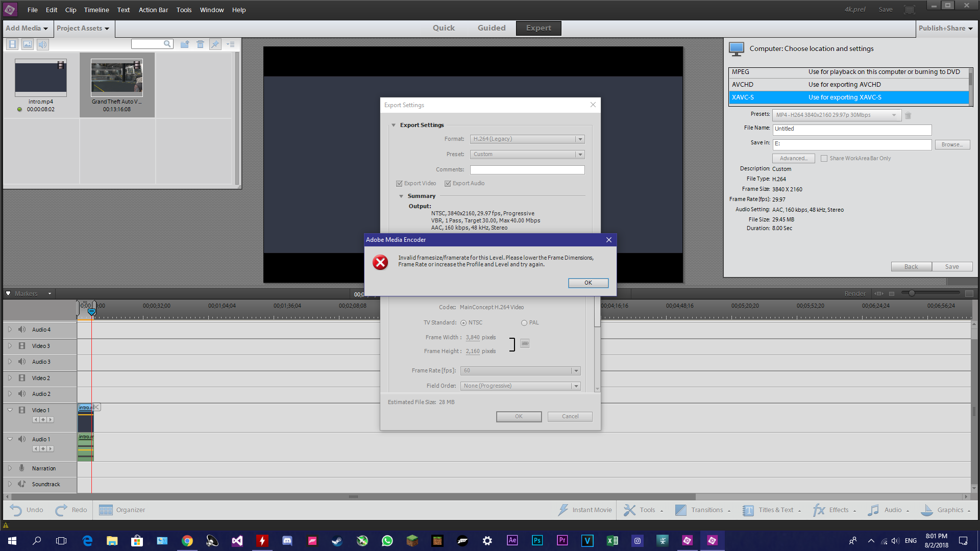Uncheck the Export Audio checkbox
980x551 pixels.
coord(448,183)
